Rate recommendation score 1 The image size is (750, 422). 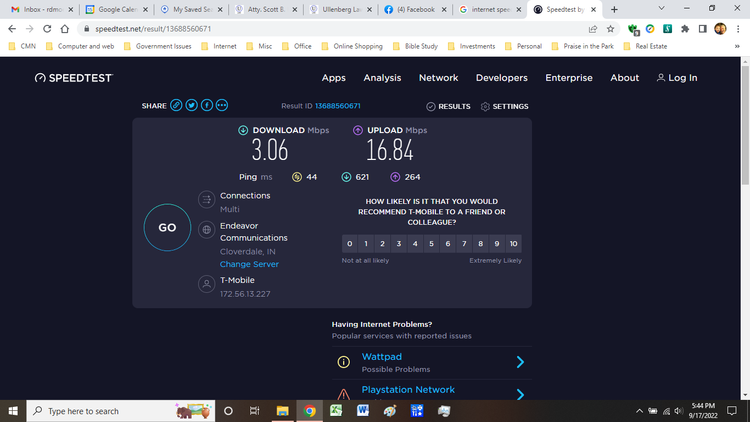pos(366,244)
